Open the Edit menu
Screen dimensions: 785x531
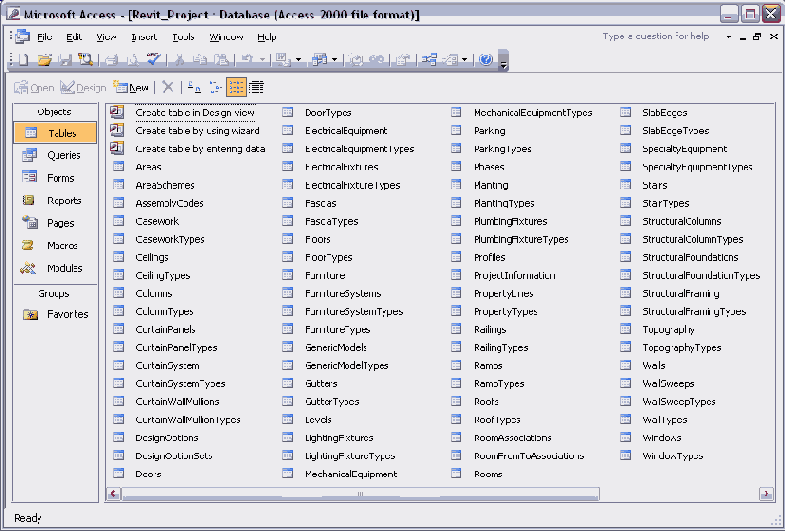coord(74,37)
